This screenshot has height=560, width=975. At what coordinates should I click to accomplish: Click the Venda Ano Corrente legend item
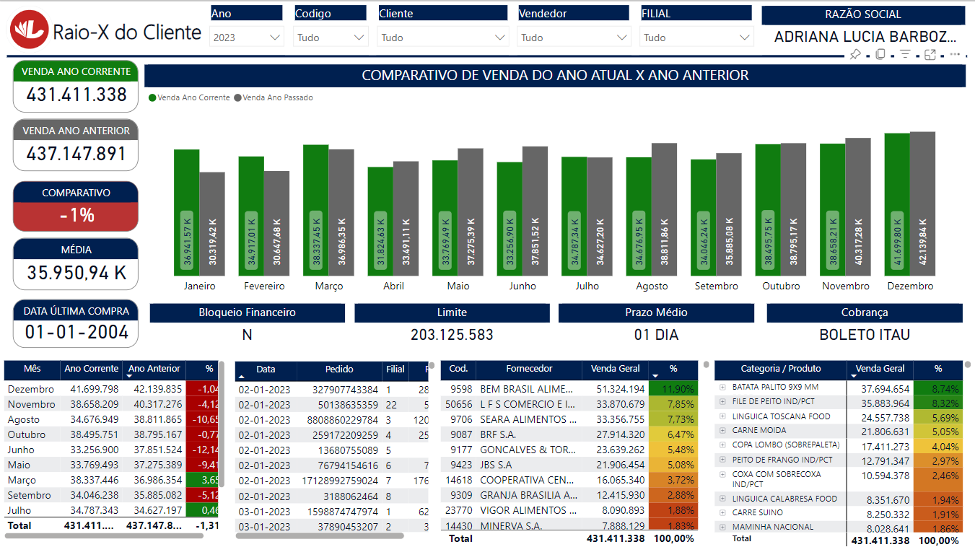point(189,97)
